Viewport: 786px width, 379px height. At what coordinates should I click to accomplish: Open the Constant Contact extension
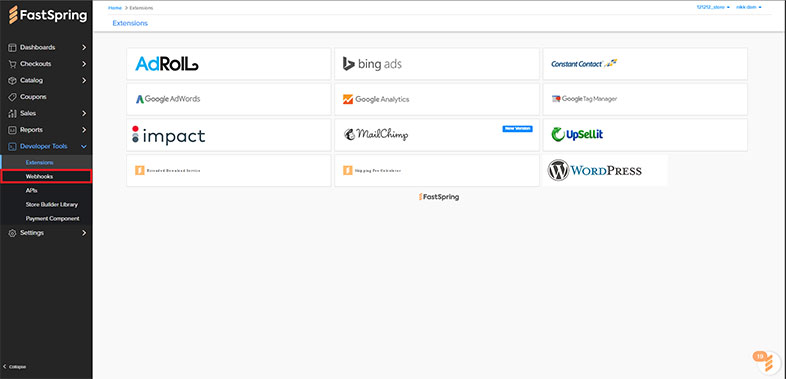pyautogui.click(x=645, y=64)
